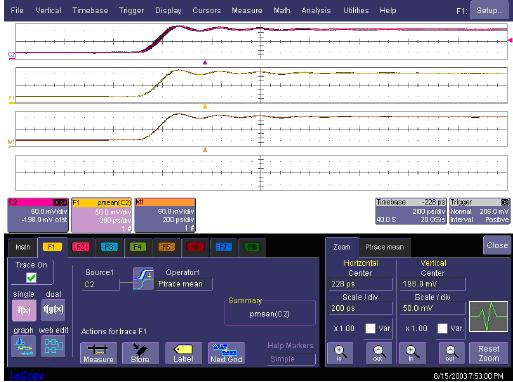
Task: Open the Help Markers Simple dropdown
Action: tap(291, 359)
